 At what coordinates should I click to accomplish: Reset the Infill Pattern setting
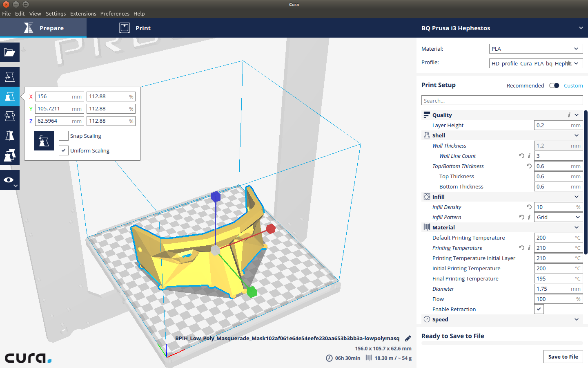(522, 217)
